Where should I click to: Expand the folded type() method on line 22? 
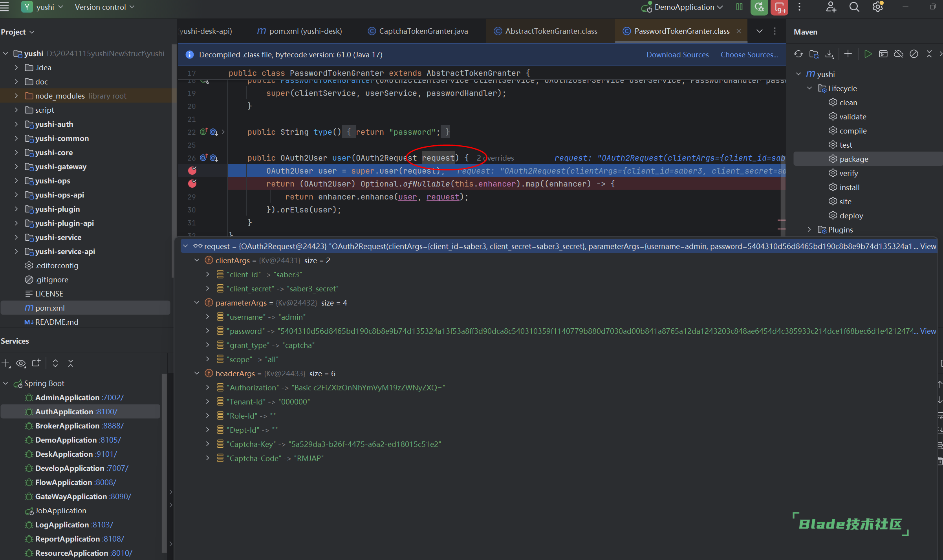tap(223, 132)
